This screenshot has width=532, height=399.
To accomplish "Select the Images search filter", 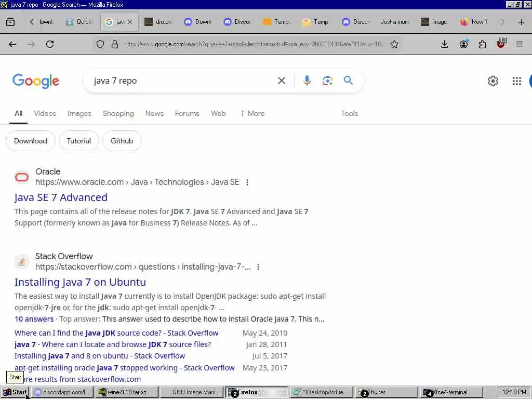I will coord(79,114).
